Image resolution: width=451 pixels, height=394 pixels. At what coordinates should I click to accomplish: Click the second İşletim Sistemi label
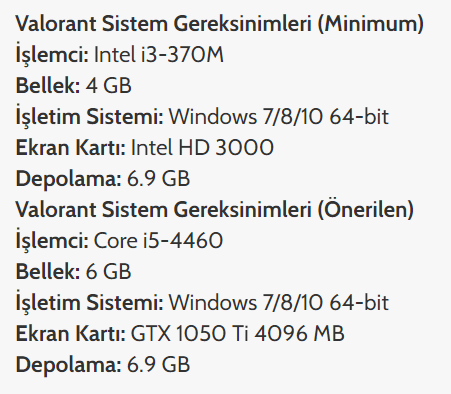(x=90, y=302)
